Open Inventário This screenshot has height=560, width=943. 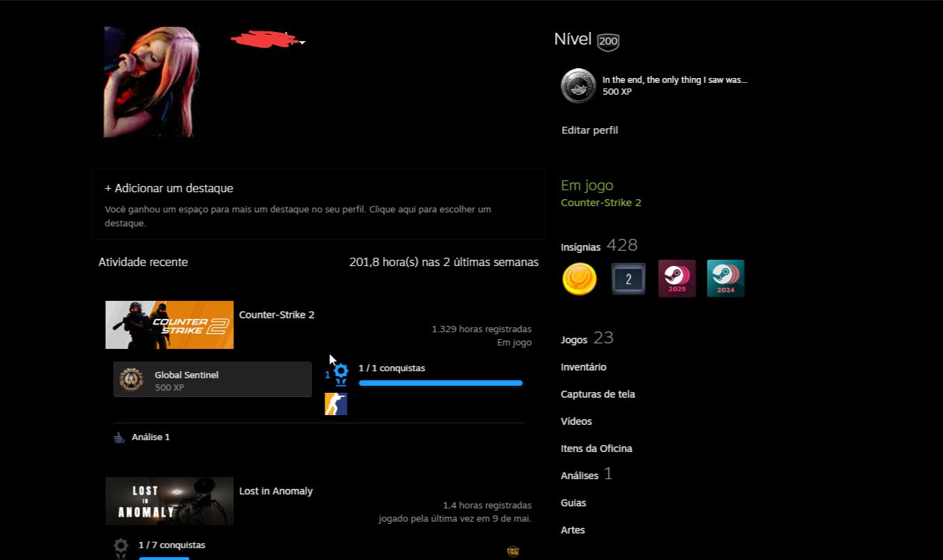coord(584,367)
